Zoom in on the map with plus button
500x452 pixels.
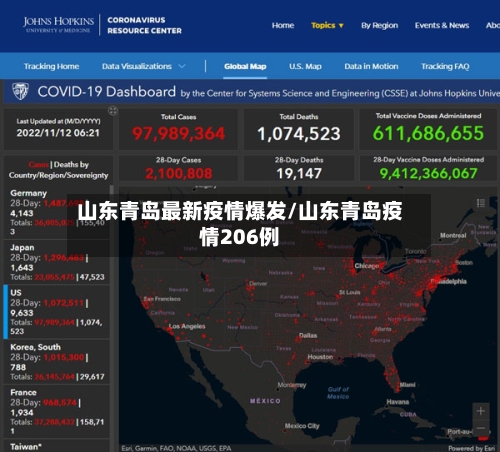pos(481,411)
